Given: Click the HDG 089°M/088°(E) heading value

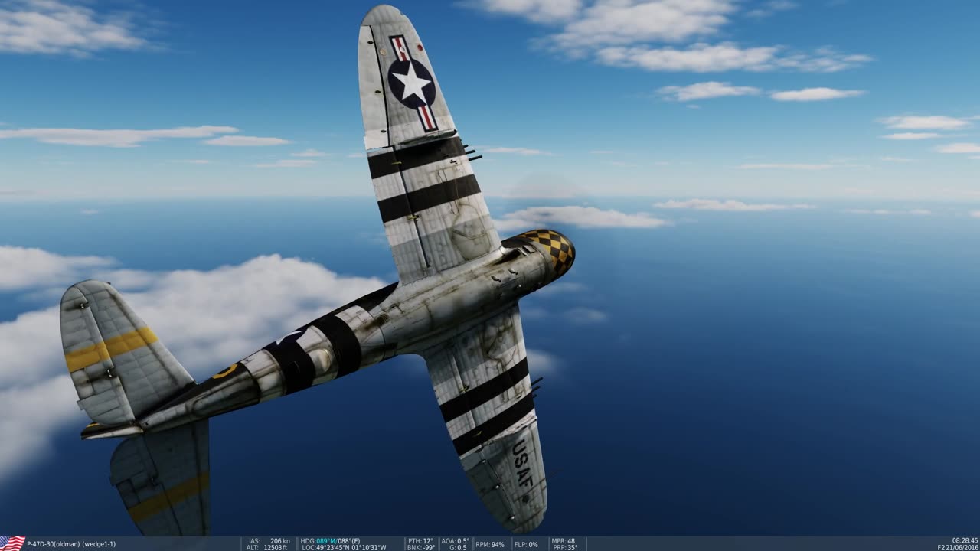Looking at the screenshot, I should pyautogui.click(x=330, y=540).
